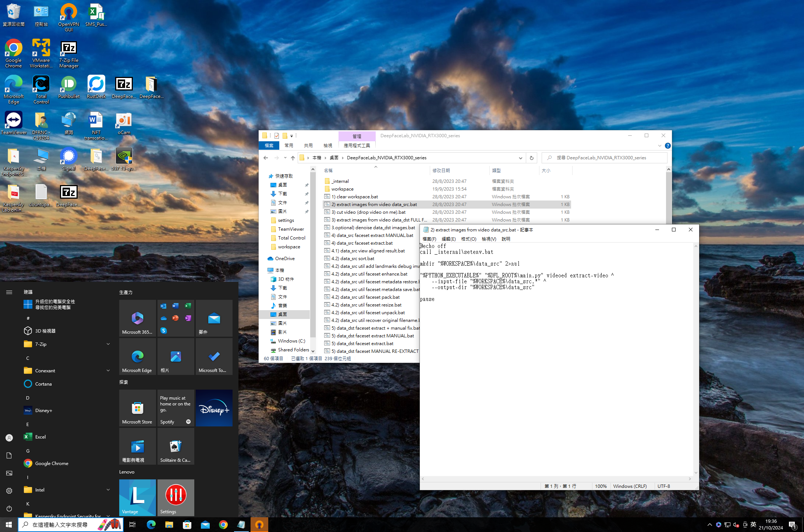Screen dimensions: 804x532
Task: Open Excel from Start app list
Action: [66, 437]
